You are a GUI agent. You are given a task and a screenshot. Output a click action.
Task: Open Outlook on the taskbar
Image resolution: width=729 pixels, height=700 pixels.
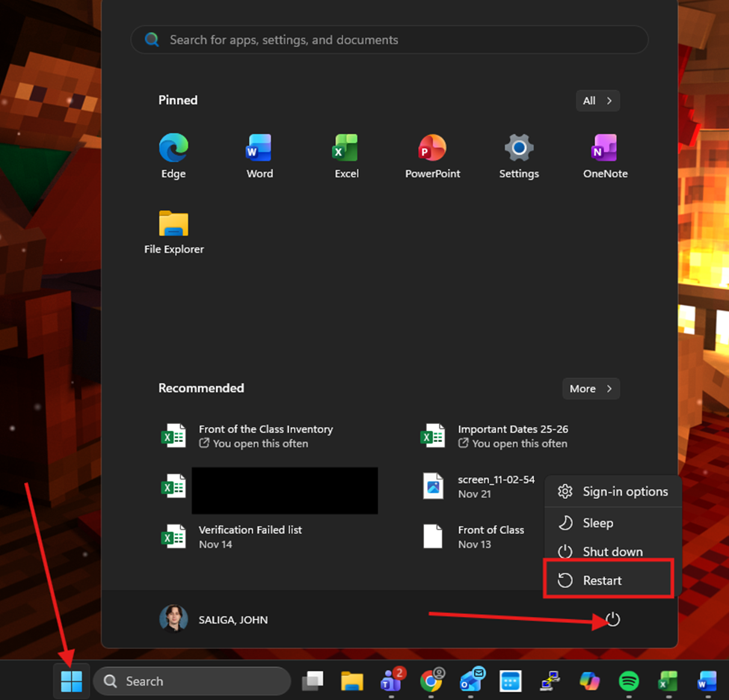coord(472,681)
